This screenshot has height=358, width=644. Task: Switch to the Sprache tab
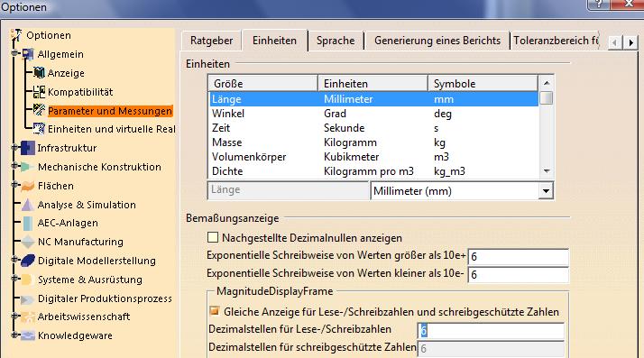point(336,41)
